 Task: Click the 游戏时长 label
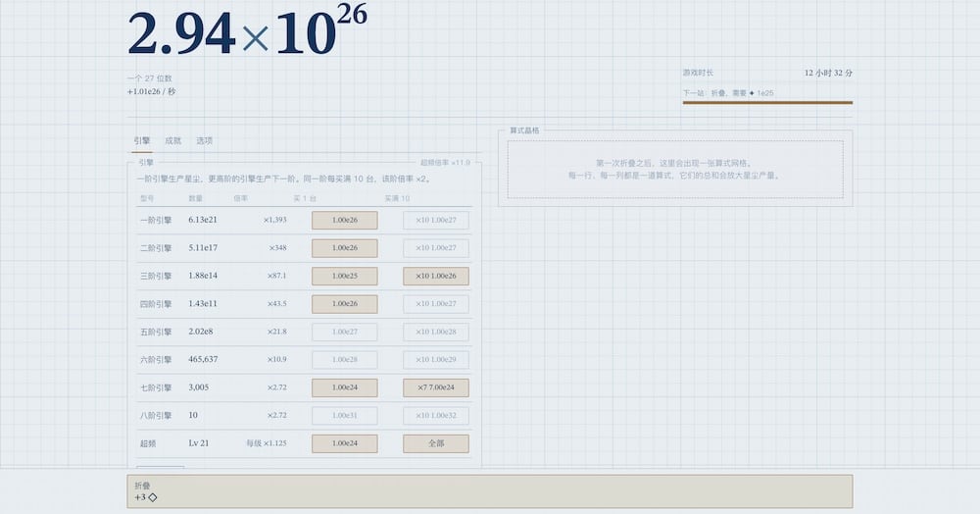coord(698,73)
